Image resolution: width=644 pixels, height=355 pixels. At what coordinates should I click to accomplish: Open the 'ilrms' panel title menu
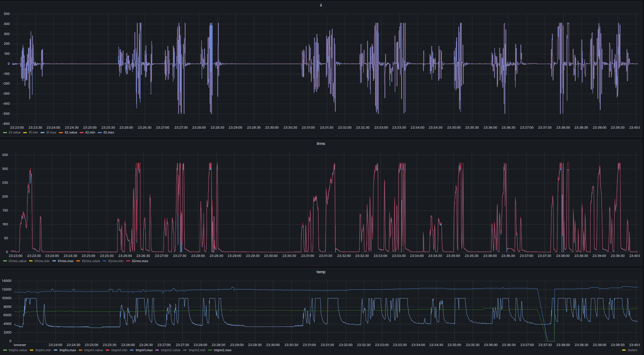[321, 144]
